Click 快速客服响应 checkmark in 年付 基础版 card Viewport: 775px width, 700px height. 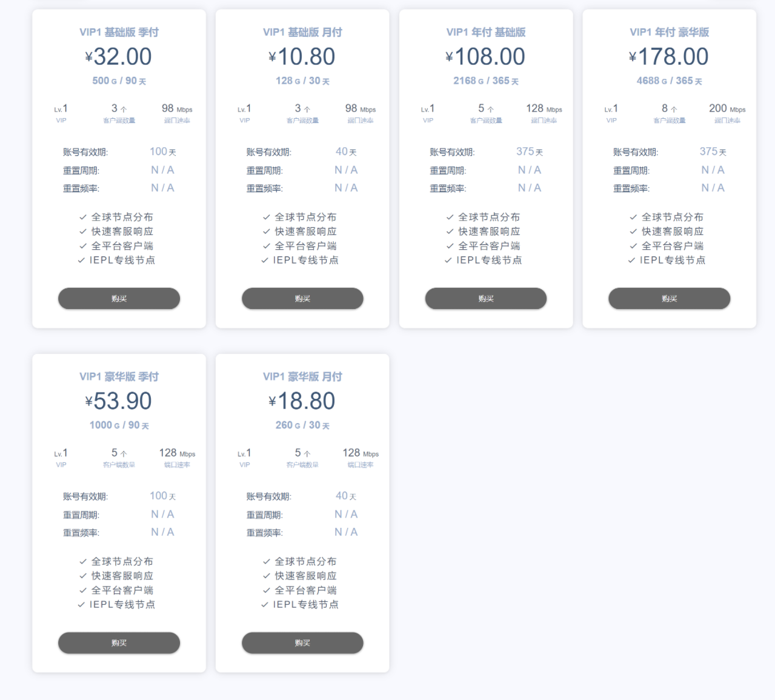pyautogui.click(x=450, y=232)
